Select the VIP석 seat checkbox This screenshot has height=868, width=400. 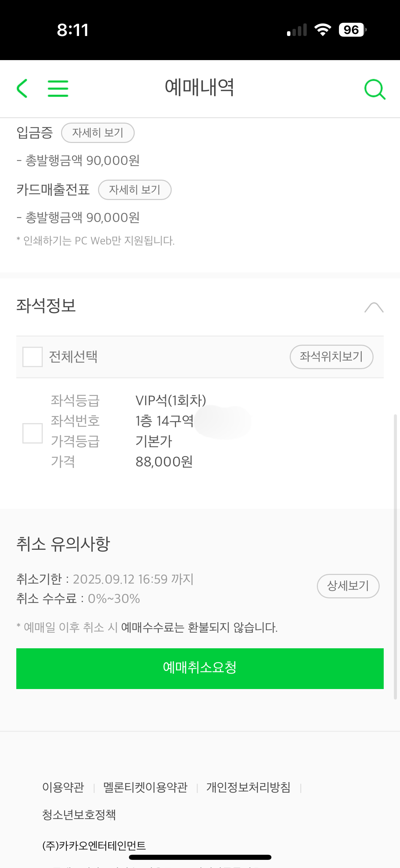point(33,433)
